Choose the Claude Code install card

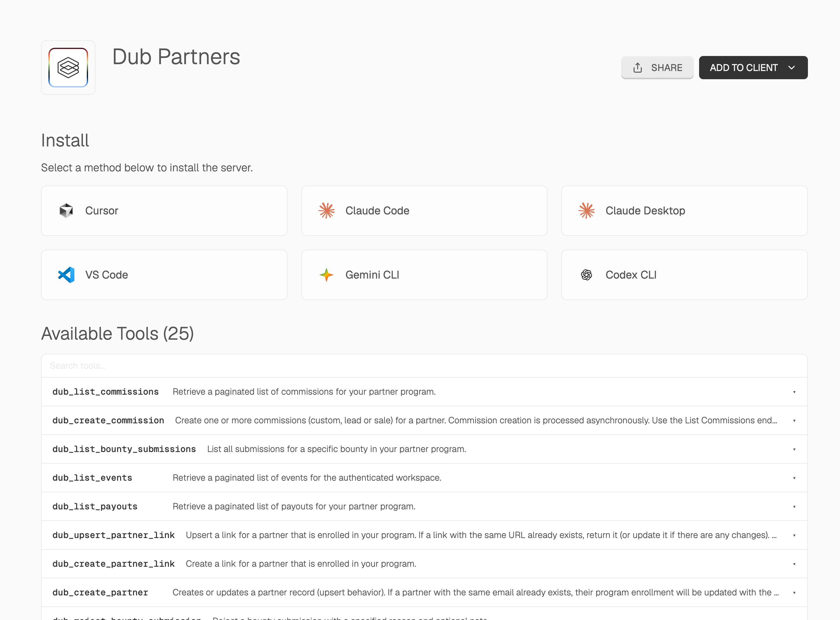(x=424, y=211)
